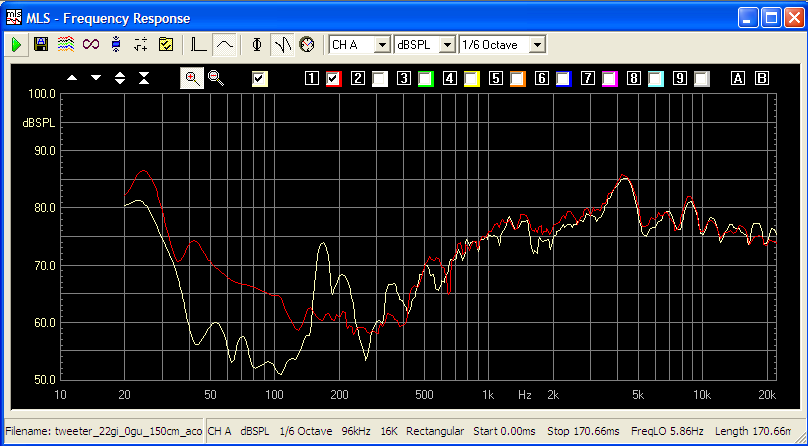The height and width of the screenshot is (446, 808).
Task: Click the Start 0.00ms status text
Action: 504,431
